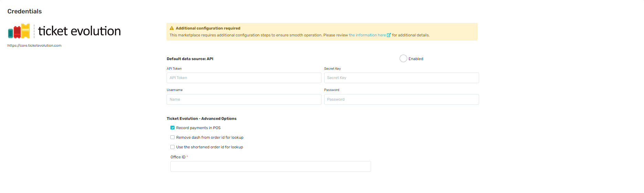644x193 pixels.
Task: Open the core.ticketevolution.com URL link
Action: (34, 45)
